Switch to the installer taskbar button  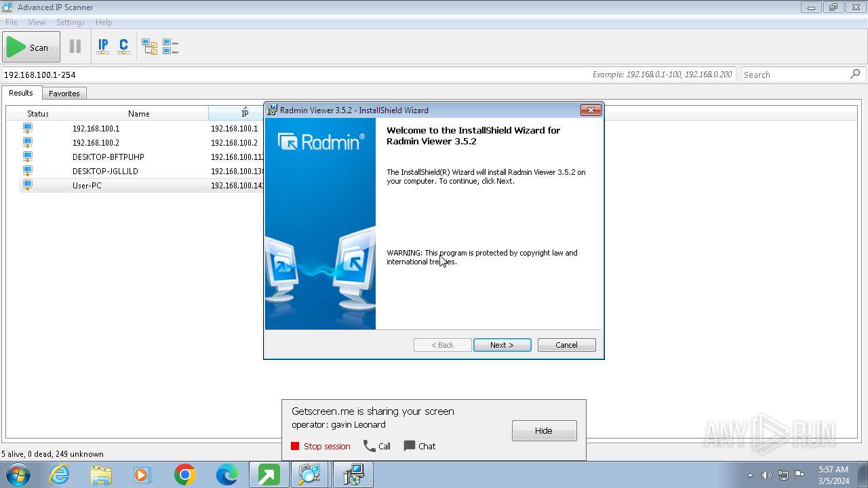[353, 474]
